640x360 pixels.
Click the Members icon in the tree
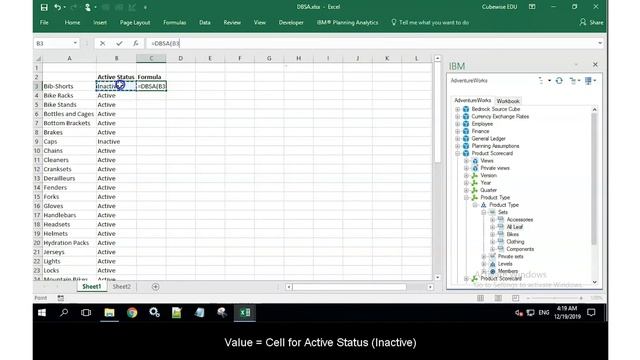(492, 271)
